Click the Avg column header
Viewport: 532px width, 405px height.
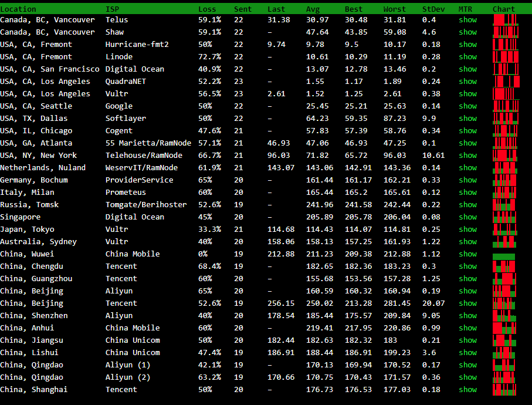click(313, 9)
